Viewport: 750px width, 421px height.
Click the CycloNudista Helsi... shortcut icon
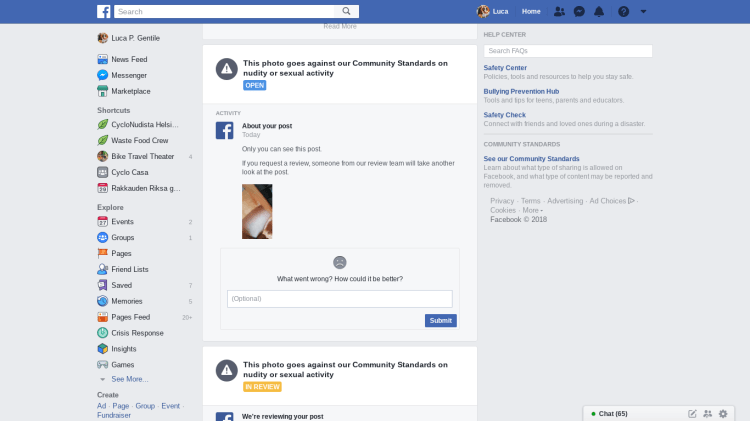coord(102,124)
